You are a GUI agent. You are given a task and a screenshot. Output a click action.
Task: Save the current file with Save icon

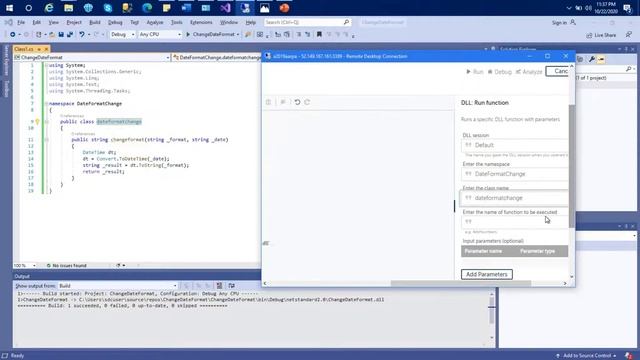[x=61, y=35]
